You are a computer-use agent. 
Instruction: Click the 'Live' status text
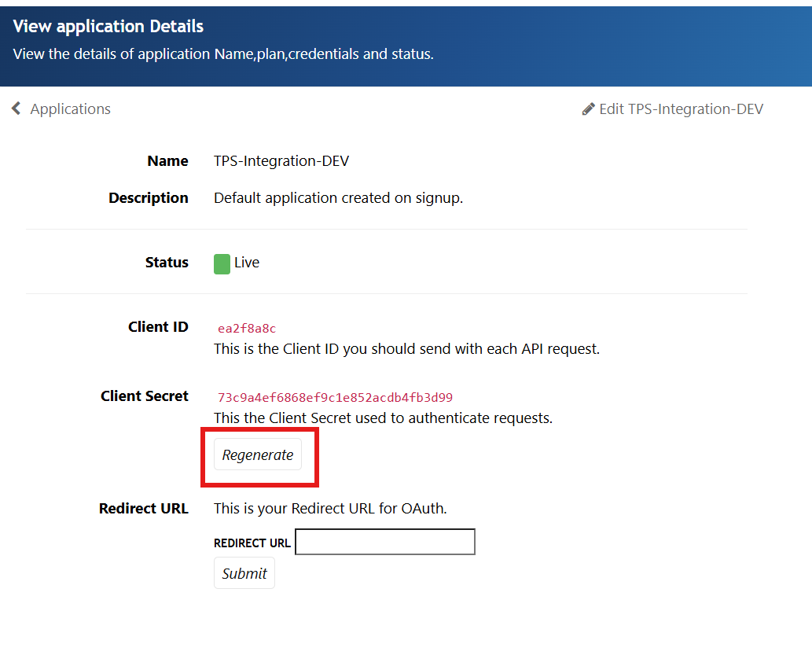247,263
